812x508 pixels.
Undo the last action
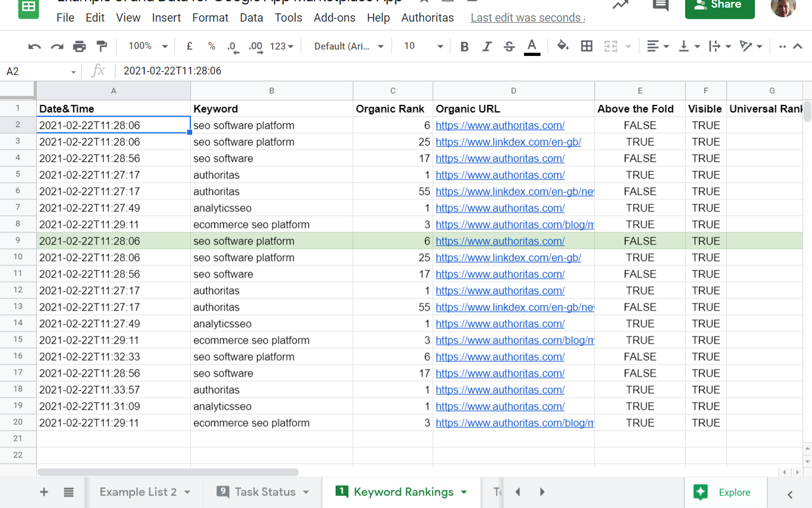[34, 46]
